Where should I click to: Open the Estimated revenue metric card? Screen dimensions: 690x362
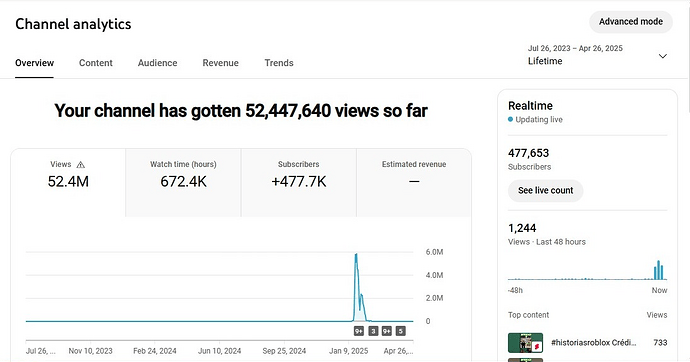pyautogui.click(x=414, y=183)
